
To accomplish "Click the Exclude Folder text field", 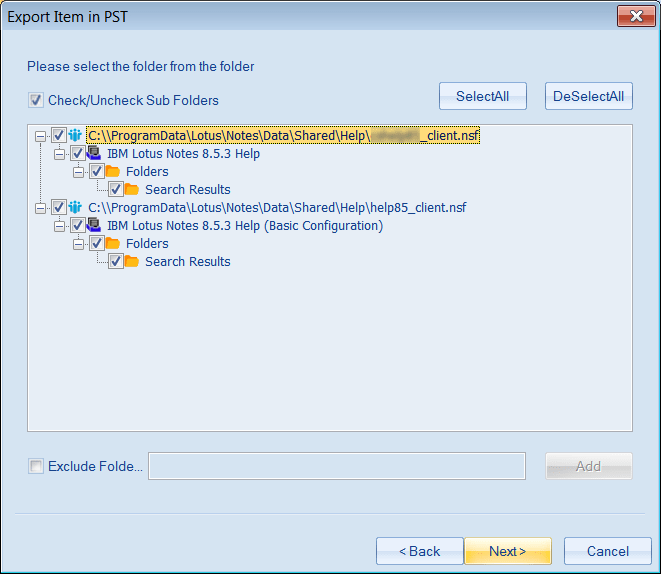I will (337, 466).
